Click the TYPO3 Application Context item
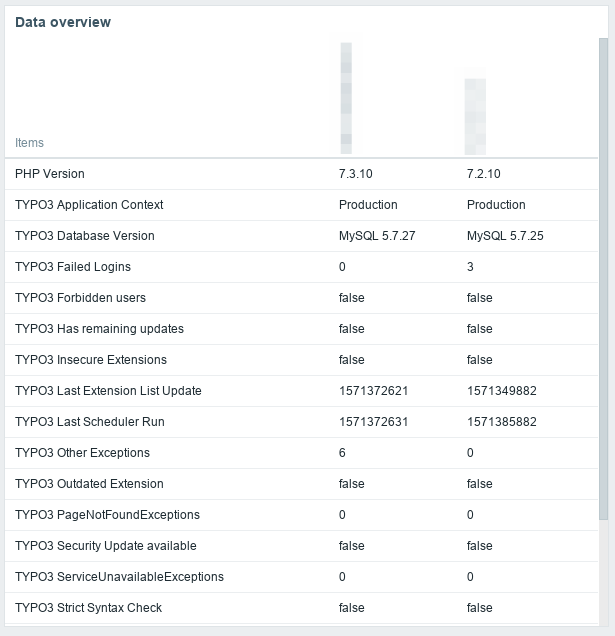615x636 pixels. tap(89, 205)
